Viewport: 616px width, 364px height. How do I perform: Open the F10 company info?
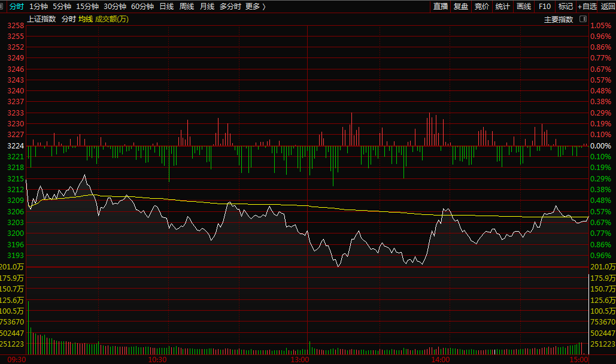point(545,7)
